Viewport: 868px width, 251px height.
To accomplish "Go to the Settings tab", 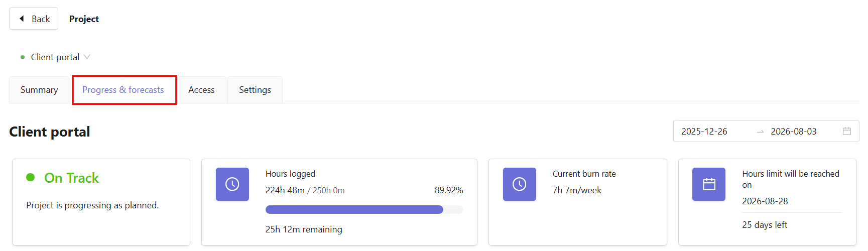I will [x=255, y=90].
